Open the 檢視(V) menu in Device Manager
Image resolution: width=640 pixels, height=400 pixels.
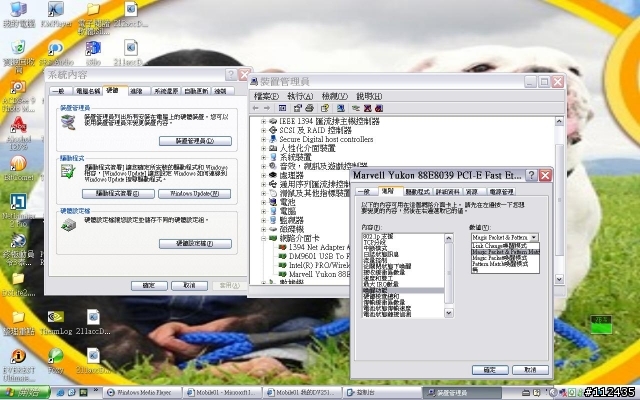(335, 96)
